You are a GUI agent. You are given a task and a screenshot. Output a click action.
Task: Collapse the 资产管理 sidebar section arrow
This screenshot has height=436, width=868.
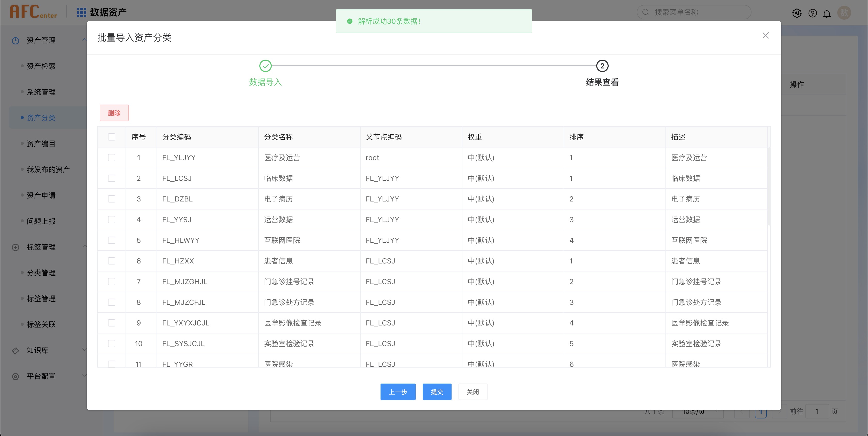click(x=84, y=40)
